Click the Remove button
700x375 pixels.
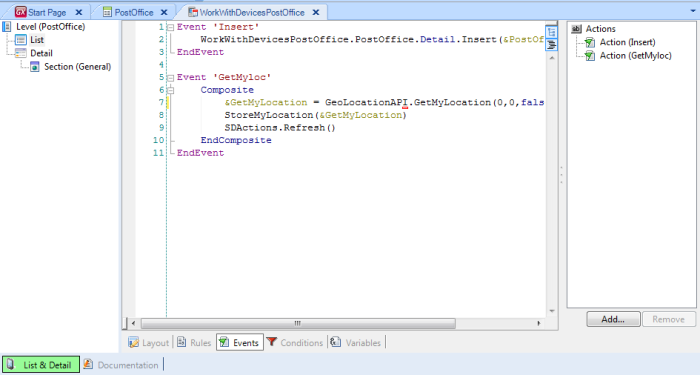[x=668, y=319]
